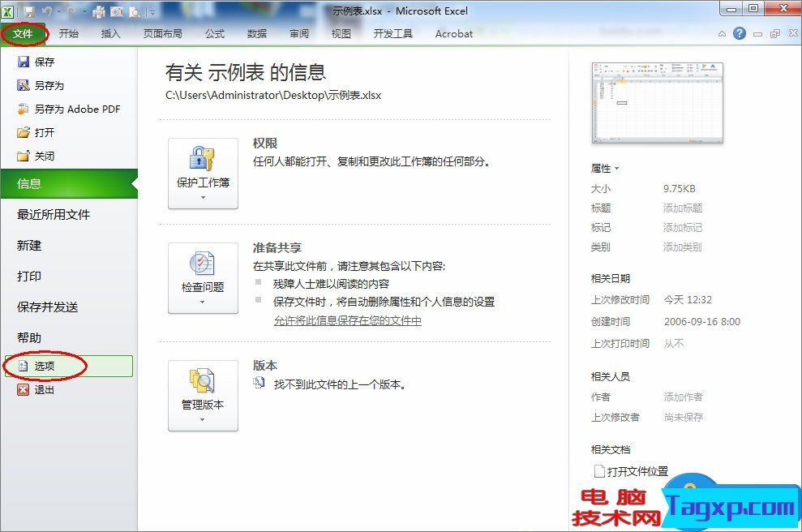Expand the Protect Workbook (保护工作簿) dropdown

(203, 173)
